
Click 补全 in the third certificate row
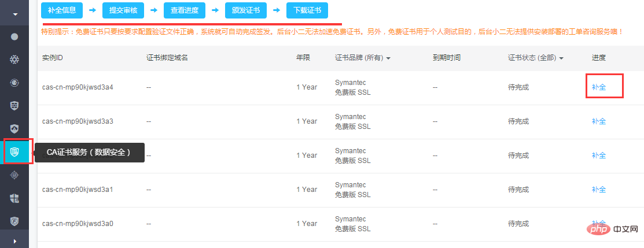(x=599, y=155)
